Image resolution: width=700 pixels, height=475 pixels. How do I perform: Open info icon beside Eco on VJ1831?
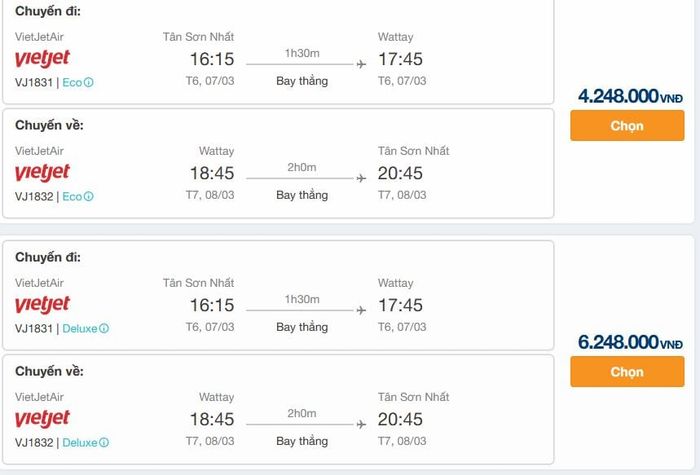(x=89, y=82)
